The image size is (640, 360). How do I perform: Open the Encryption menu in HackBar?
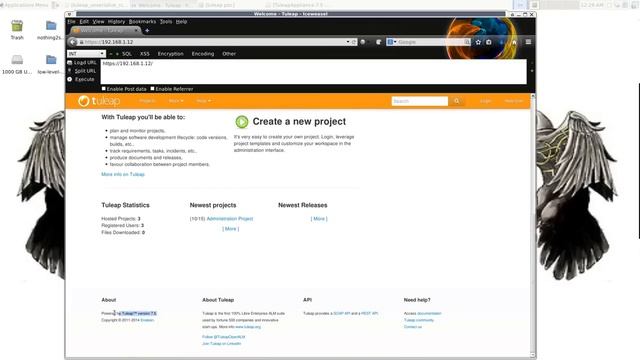point(171,54)
